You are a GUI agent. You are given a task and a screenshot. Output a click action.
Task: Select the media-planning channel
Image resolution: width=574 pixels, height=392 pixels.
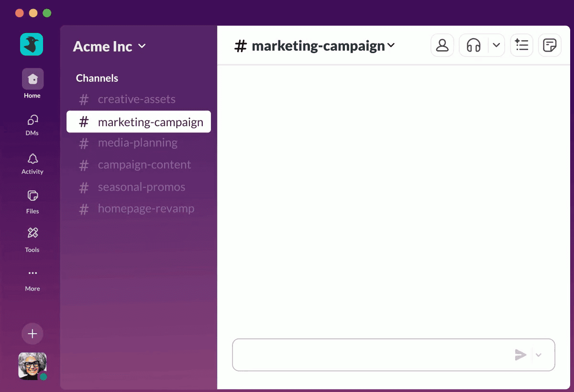coord(137,143)
